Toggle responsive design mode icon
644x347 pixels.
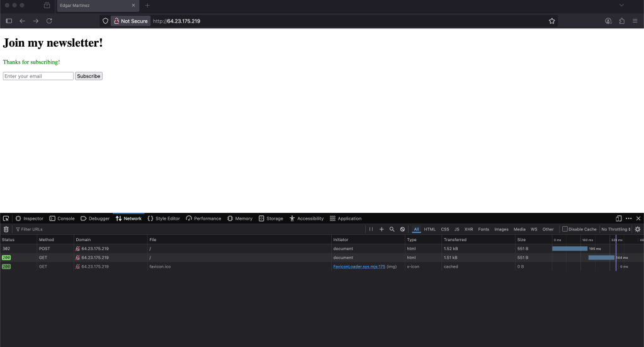point(618,219)
